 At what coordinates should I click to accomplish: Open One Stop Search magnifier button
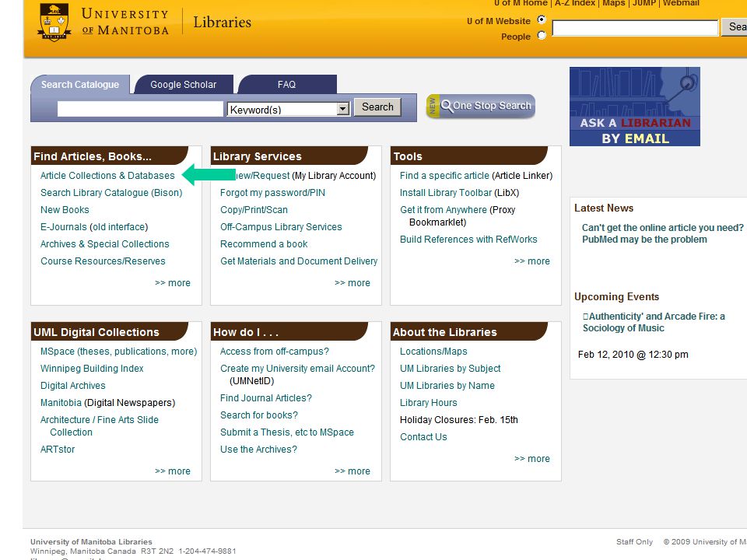pyautogui.click(x=481, y=106)
